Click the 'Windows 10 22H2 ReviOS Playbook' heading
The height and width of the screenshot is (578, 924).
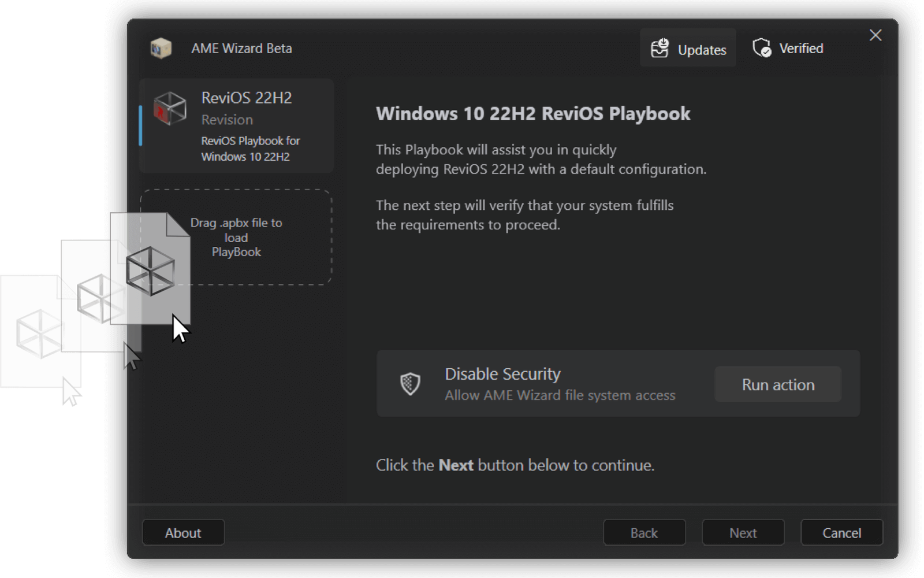(x=533, y=113)
